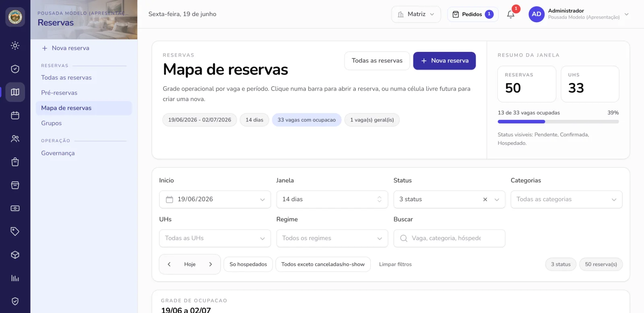Screen dimensions: 644x313
Task: Go to previous period with left arrow
Action: (x=169, y=264)
